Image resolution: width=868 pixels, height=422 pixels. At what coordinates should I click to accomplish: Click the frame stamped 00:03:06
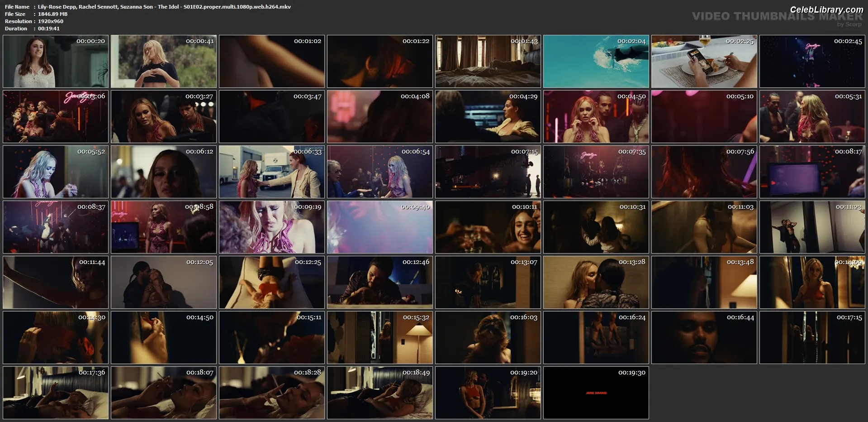tap(56, 116)
